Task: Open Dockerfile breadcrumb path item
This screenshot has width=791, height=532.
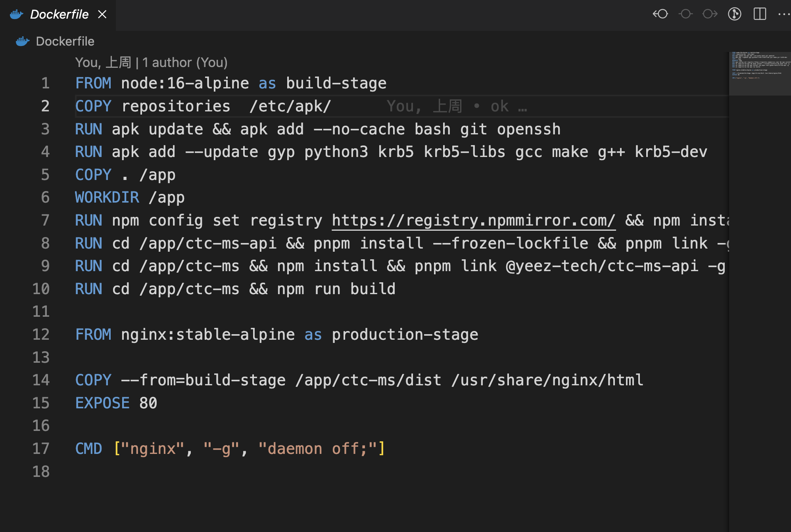Action: coord(65,41)
